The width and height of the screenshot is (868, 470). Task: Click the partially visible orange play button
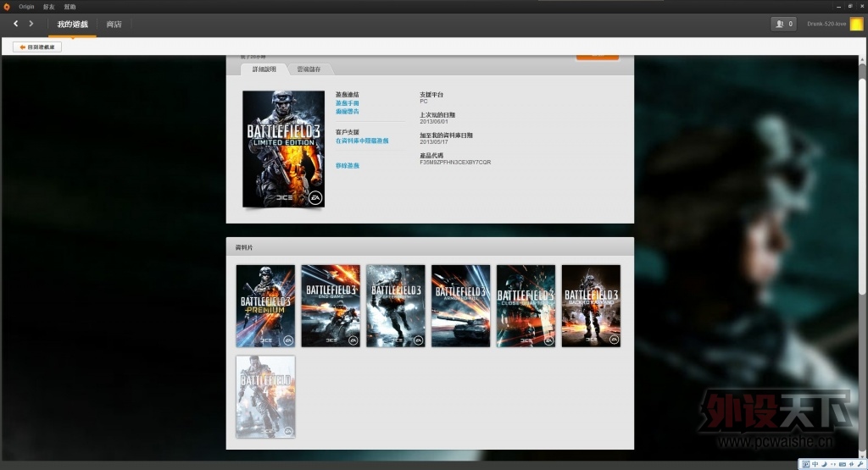point(598,56)
